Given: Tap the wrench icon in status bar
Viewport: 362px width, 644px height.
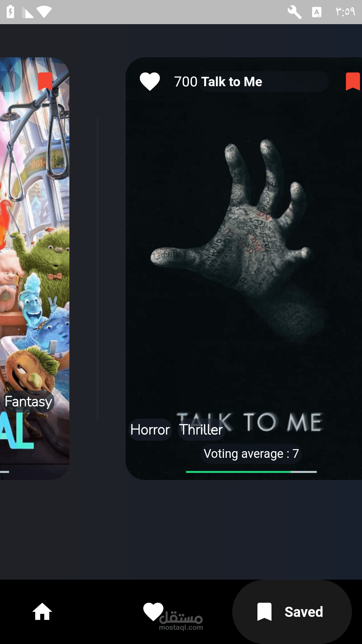Looking at the screenshot, I should coord(294,12).
